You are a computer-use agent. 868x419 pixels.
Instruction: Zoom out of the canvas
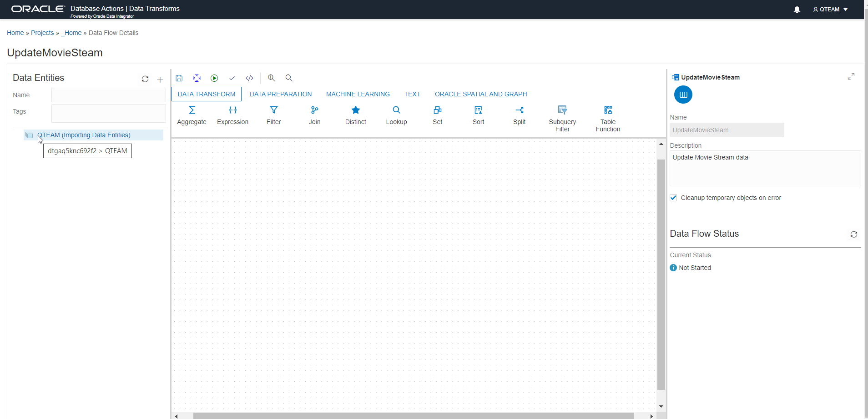tap(289, 78)
